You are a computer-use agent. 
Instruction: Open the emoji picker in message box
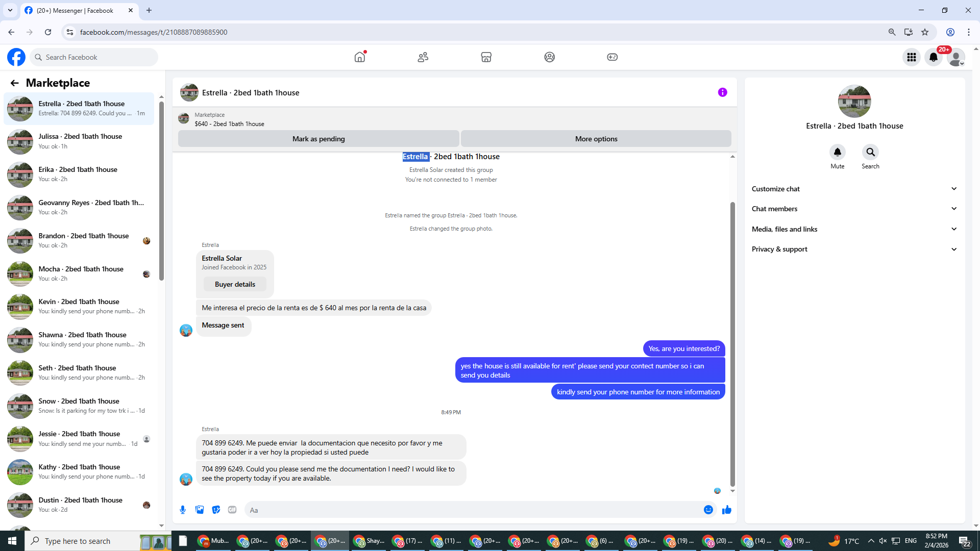pos(708,510)
